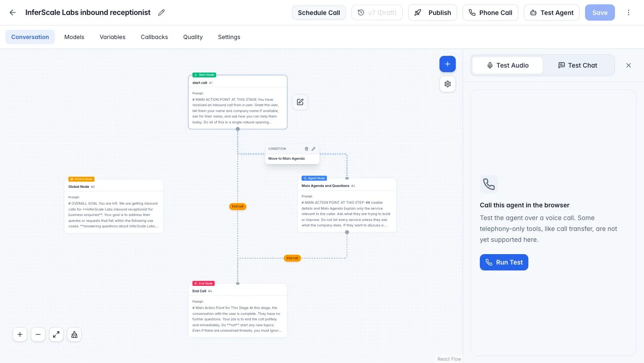The height and width of the screenshot is (363, 644).
Task: Save the agent changes
Action: click(x=600, y=13)
